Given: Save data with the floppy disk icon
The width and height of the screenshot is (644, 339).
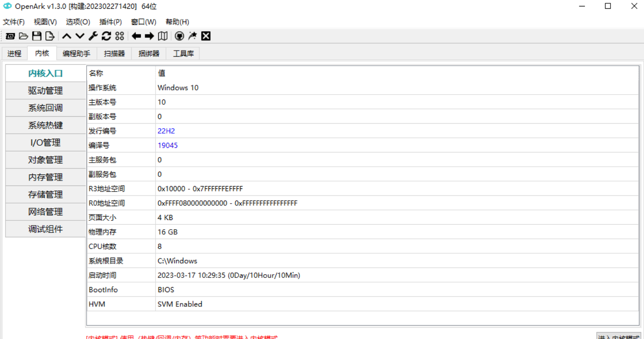Looking at the screenshot, I should 37,36.
